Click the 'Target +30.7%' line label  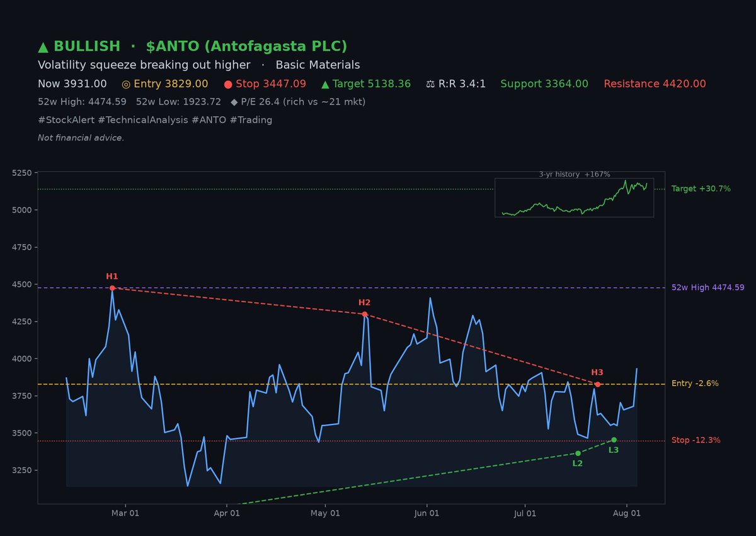click(701, 189)
